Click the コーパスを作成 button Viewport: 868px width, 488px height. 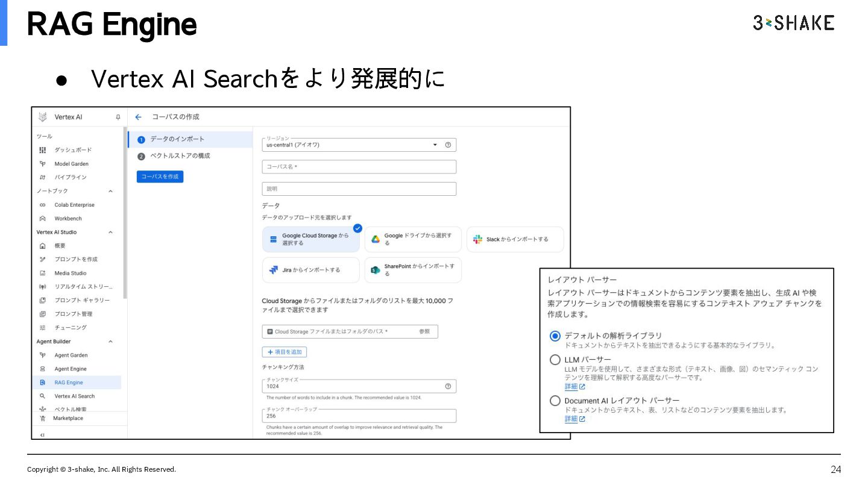tap(160, 177)
